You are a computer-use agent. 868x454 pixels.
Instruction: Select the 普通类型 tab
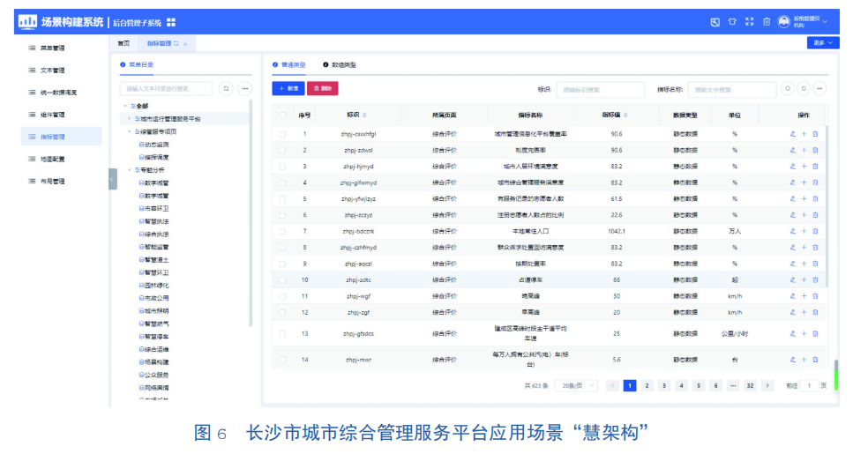[289, 64]
